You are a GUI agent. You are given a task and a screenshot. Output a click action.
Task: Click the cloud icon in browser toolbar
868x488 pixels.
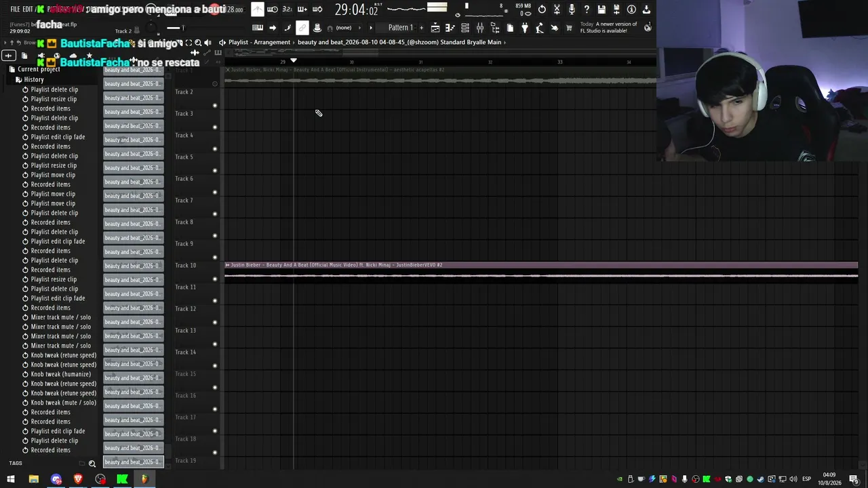[x=73, y=56]
